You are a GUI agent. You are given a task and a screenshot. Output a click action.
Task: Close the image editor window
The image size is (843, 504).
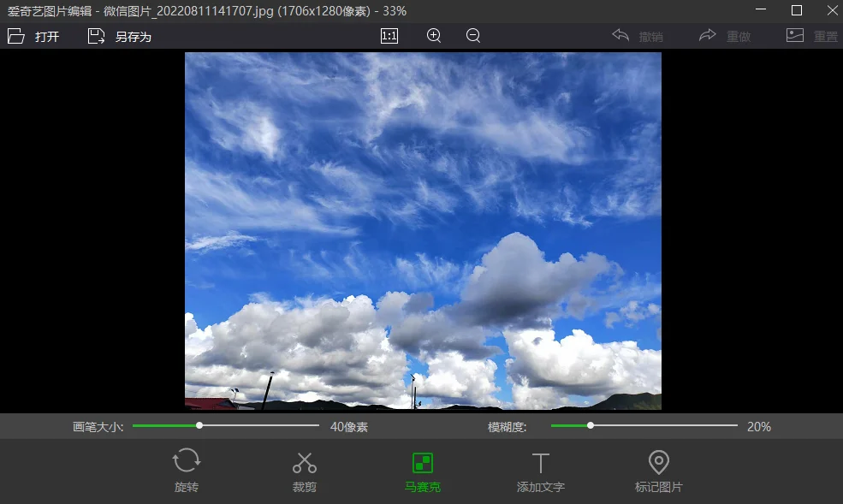click(832, 10)
